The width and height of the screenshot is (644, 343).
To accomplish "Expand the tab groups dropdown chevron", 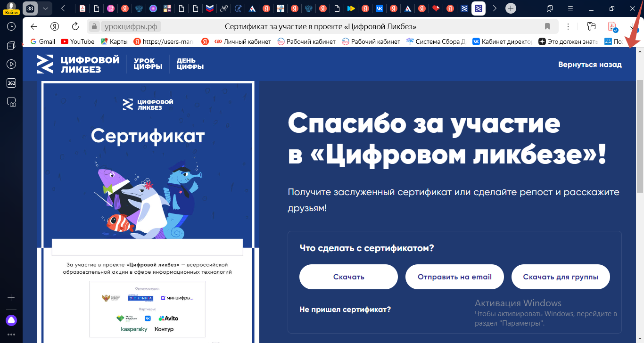I will (x=45, y=8).
